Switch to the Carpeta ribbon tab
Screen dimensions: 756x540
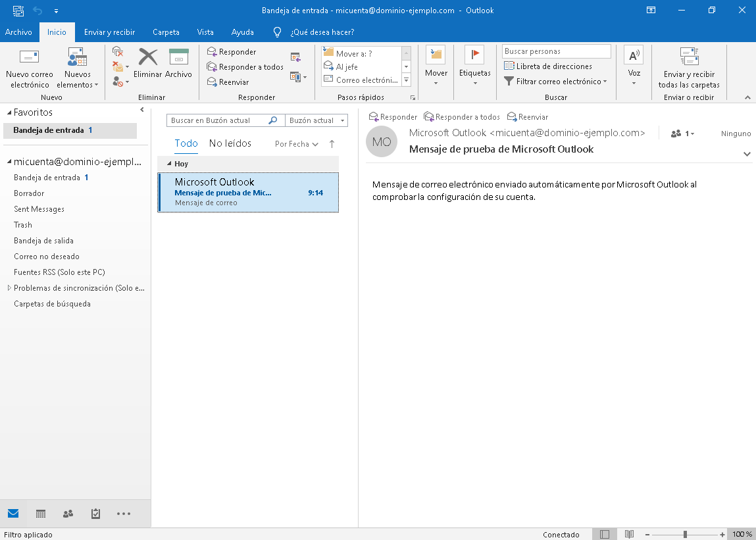(166, 32)
